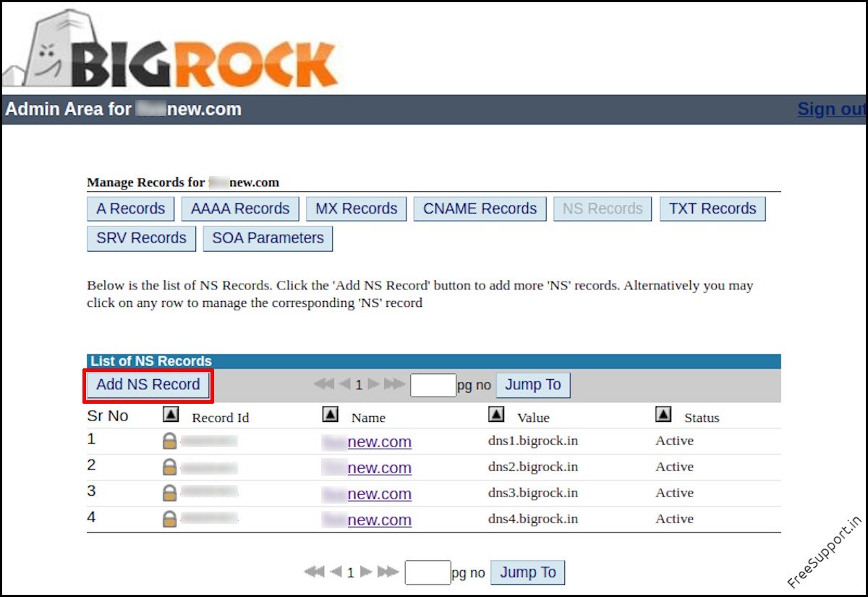Click Active status in row 4

[x=674, y=519]
